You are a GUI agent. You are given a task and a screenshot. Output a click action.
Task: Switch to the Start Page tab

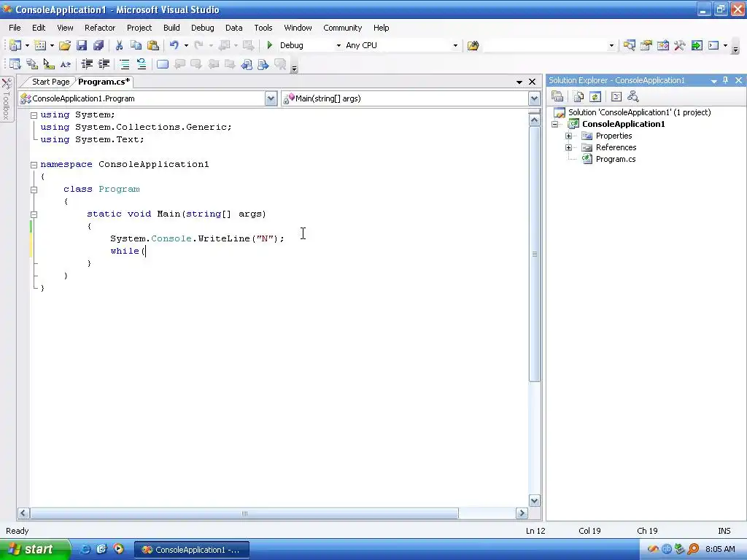pos(50,82)
